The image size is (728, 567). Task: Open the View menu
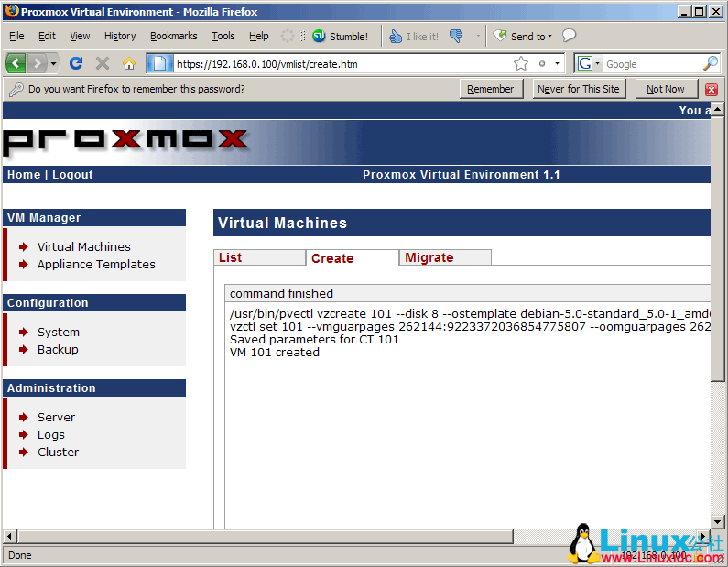tap(80, 36)
